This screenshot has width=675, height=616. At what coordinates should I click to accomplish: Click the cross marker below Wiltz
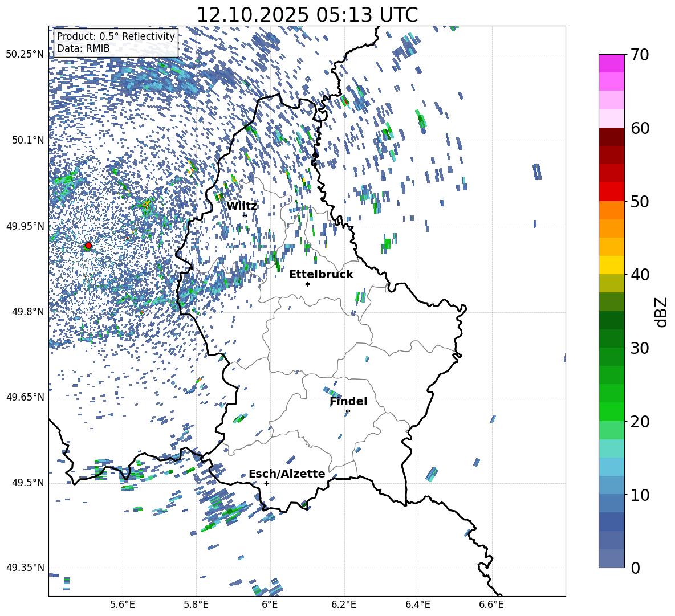click(245, 215)
